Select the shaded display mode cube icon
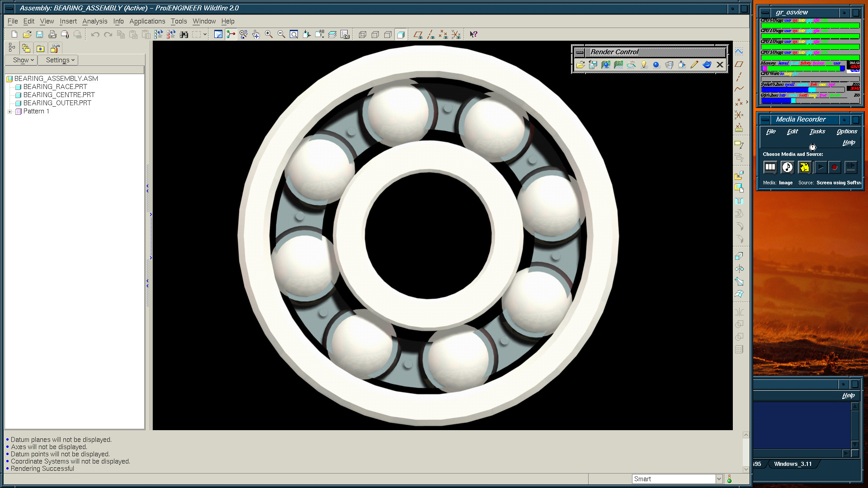 pyautogui.click(x=401, y=34)
